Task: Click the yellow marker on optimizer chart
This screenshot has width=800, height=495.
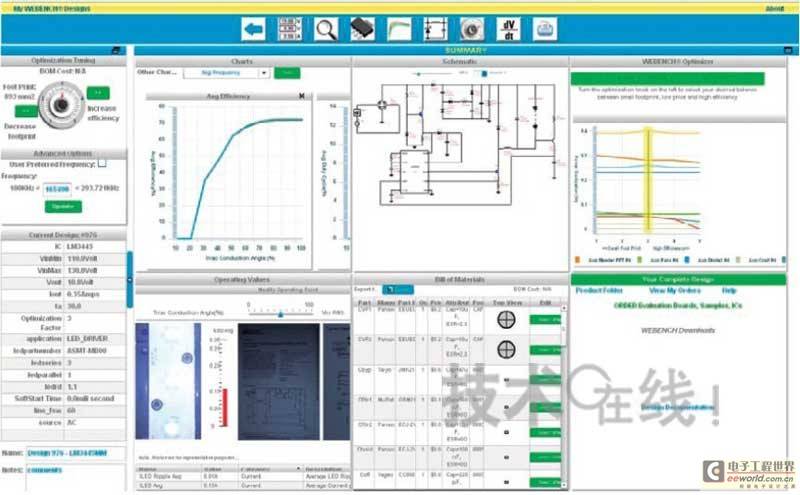Action: coord(648,180)
